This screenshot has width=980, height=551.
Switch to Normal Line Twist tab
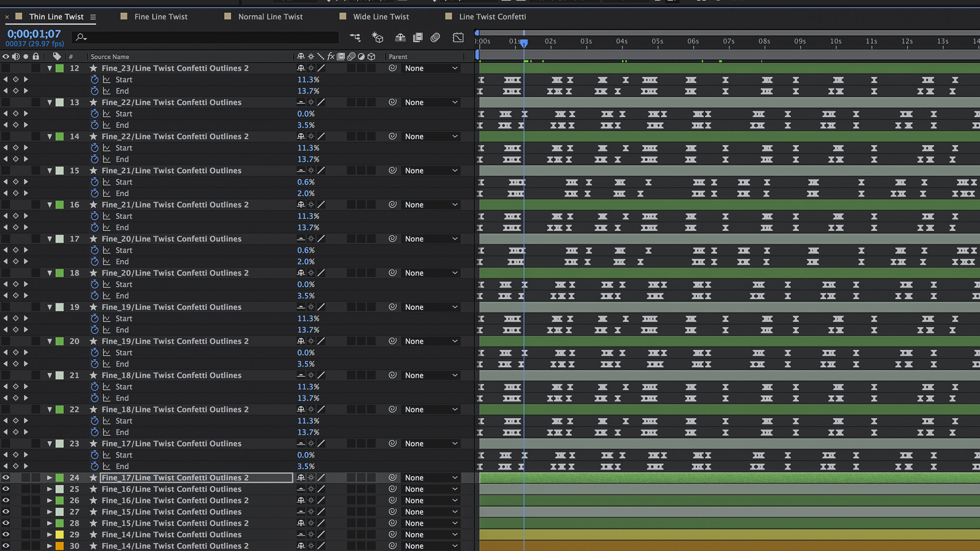pos(270,17)
